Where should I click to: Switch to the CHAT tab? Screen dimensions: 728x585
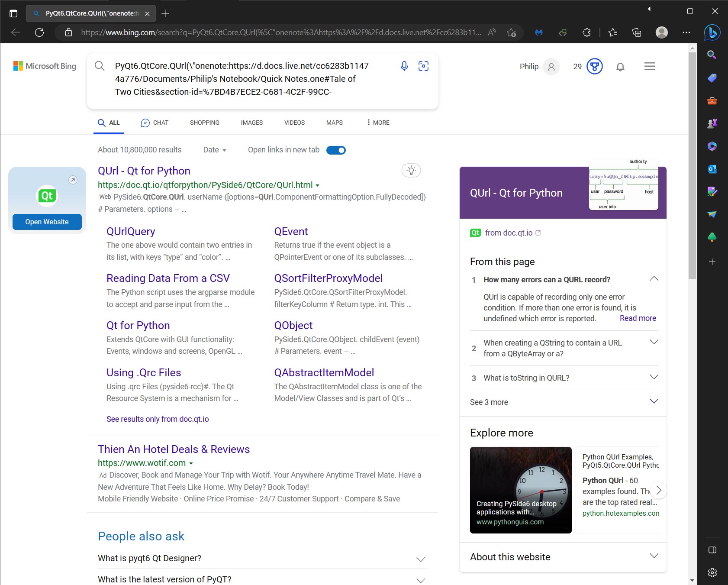click(x=155, y=123)
